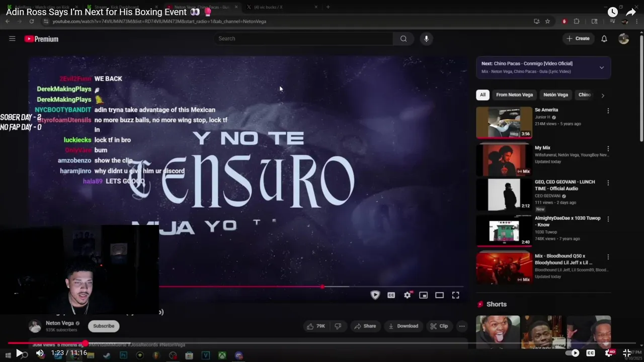Open the My Mix thumbnail
Viewport: 644px width, 362px height.
(504, 159)
